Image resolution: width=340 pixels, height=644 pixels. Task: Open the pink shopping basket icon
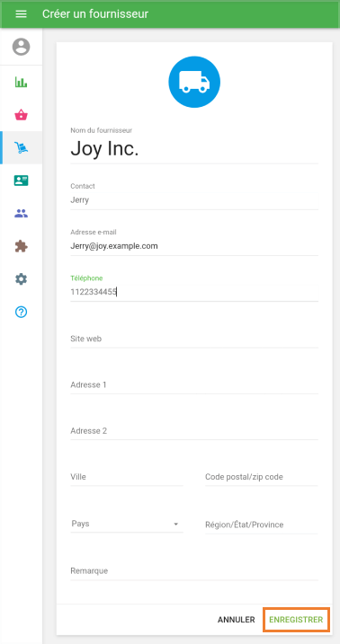(21, 115)
